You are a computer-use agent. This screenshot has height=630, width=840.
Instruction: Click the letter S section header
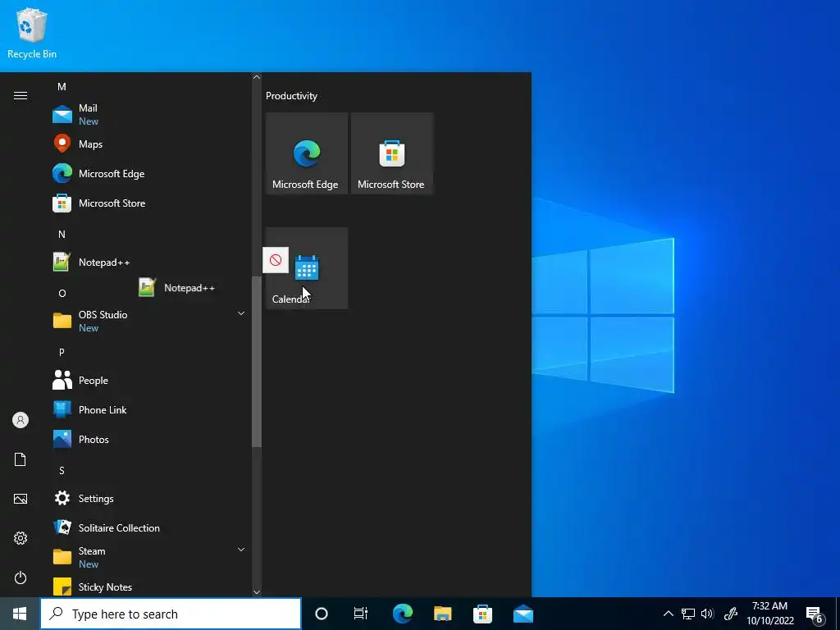[x=62, y=470]
